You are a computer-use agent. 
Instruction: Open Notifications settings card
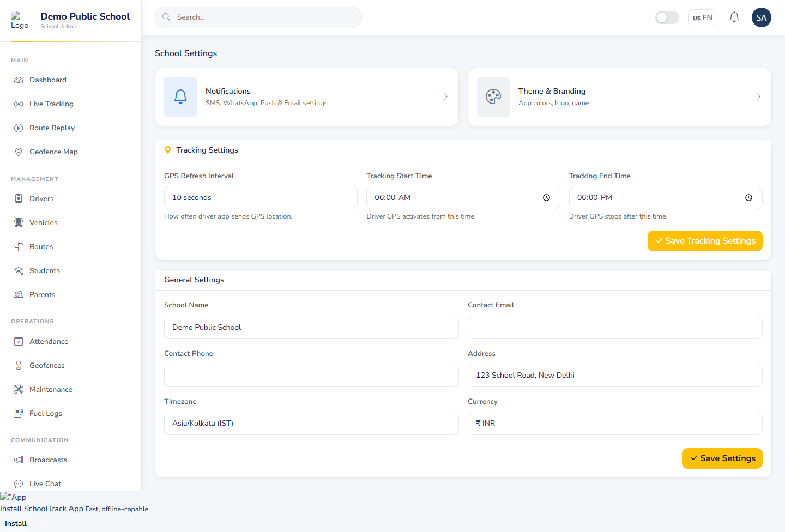pyautogui.click(x=307, y=97)
